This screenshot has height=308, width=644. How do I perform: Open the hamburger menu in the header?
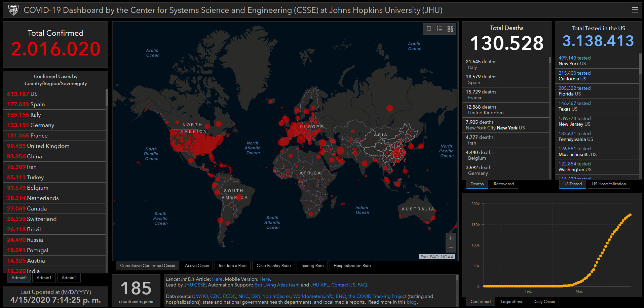635,10
